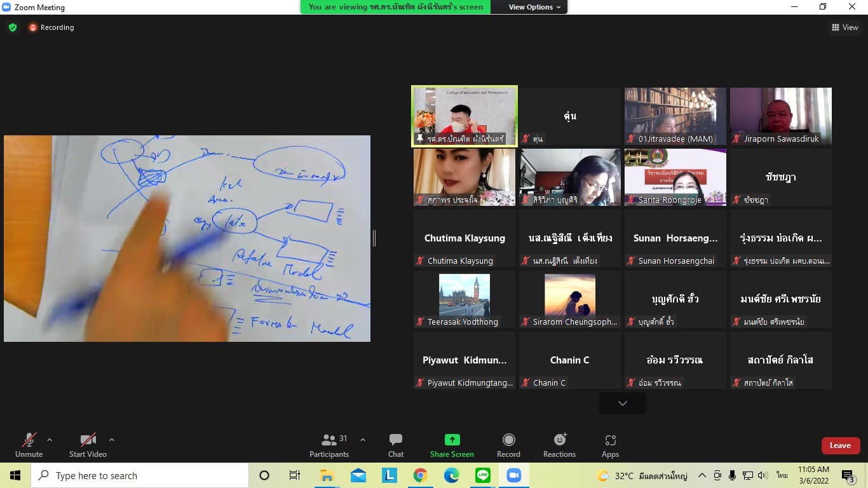Open the Participants panel
This screenshot has width=868, height=488.
pos(329,445)
